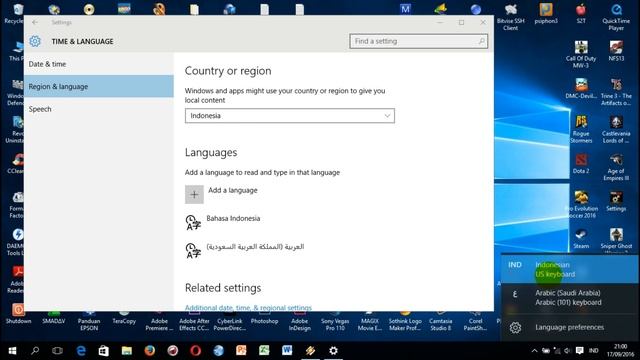The height and width of the screenshot is (360, 640).
Task: Click the search magnifier in Find a setting
Action: click(482, 41)
